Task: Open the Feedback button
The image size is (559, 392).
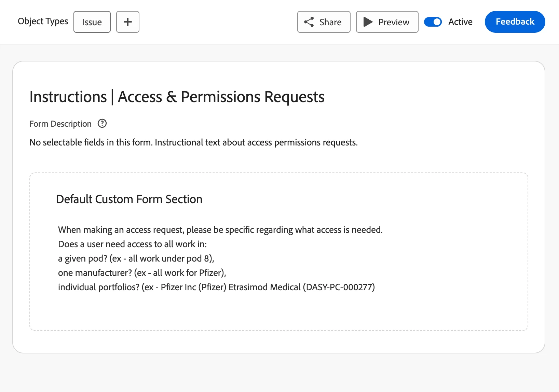Action: click(x=515, y=22)
